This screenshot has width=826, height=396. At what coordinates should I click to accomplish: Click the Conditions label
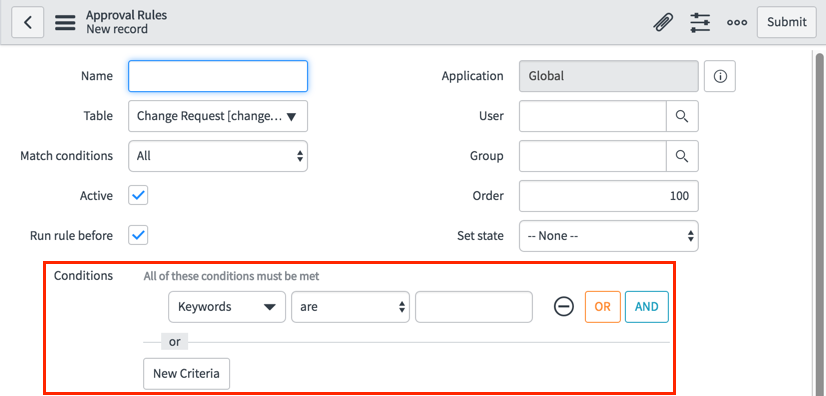tap(83, 275)
